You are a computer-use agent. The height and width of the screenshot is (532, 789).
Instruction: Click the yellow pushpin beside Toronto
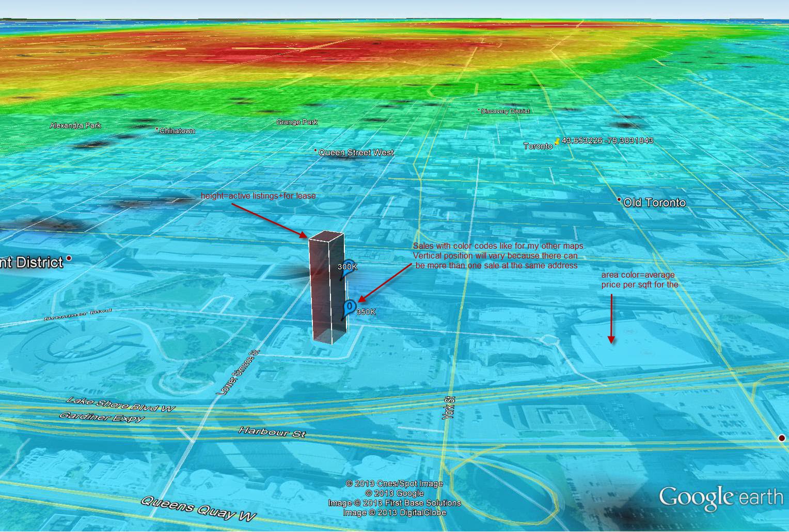[x=557, y=141]
